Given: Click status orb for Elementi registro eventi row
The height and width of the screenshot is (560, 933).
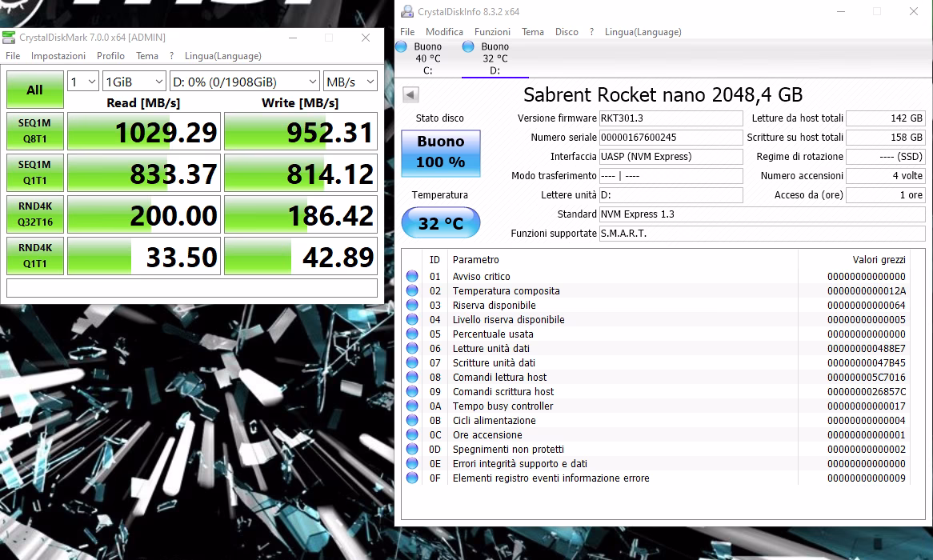Looking at the screenshot, I should 412,478.
